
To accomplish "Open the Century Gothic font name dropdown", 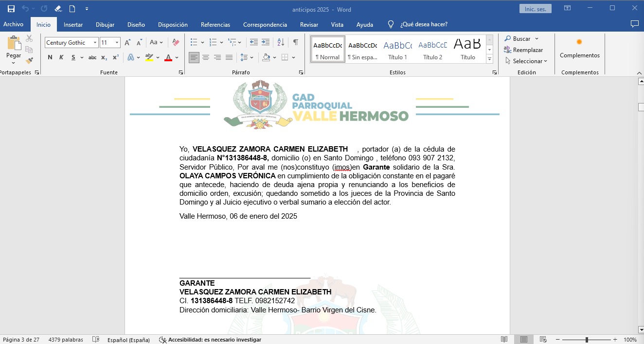I will [95, 43].
